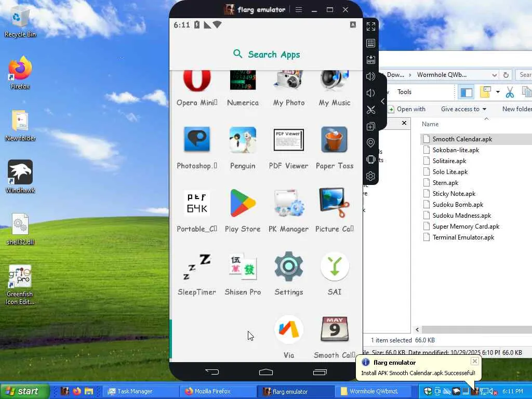Select Solitaire.apk file
The height and width of the screenshot is (399, 532).
449,161
